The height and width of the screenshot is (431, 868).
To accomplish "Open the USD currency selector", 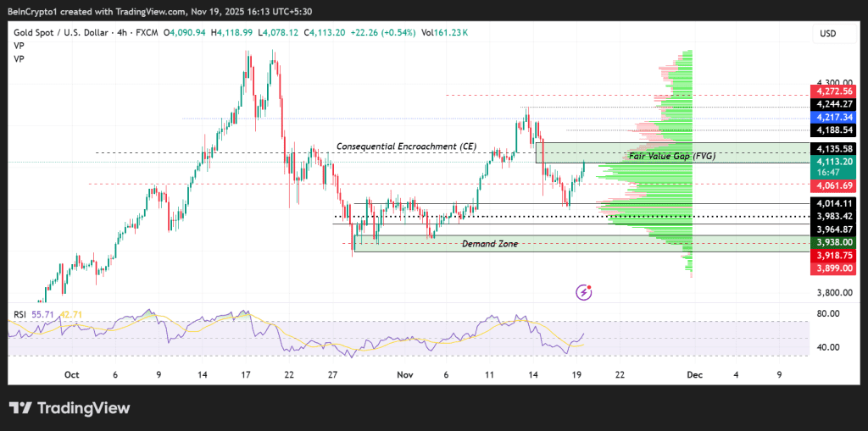I will (x=827, y=34).
